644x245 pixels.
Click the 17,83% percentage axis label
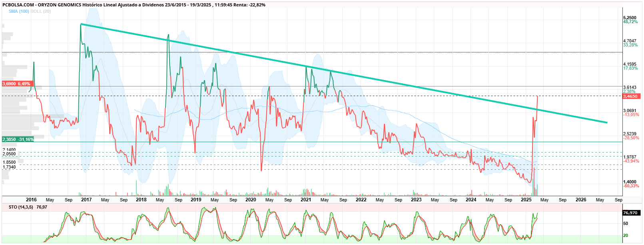click(x=630, y=68)
